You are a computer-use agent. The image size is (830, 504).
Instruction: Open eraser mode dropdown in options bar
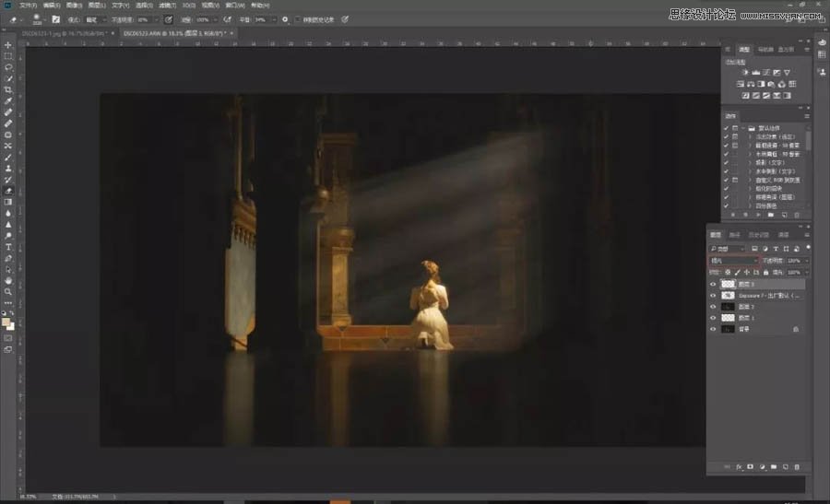(95, 19)
